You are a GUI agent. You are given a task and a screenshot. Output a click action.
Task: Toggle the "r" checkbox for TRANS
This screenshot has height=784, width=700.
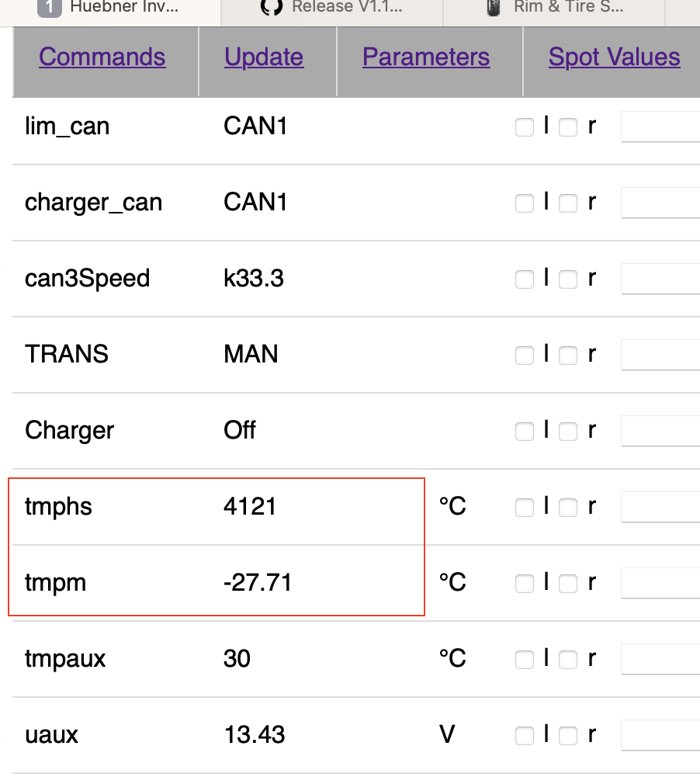point(568,356)
